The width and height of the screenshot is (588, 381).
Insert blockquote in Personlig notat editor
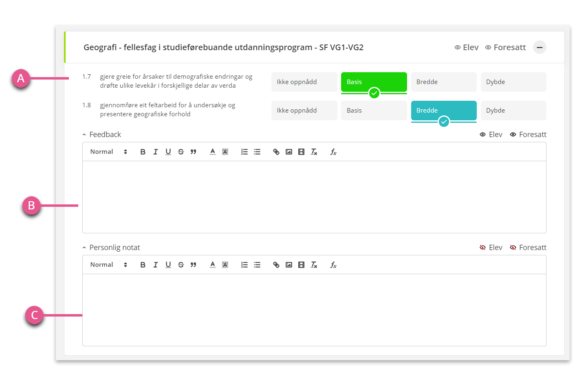(194, 265)
